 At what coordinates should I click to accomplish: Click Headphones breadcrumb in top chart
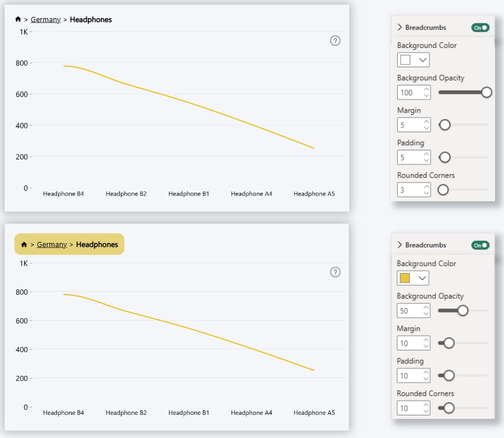(91, 20)
